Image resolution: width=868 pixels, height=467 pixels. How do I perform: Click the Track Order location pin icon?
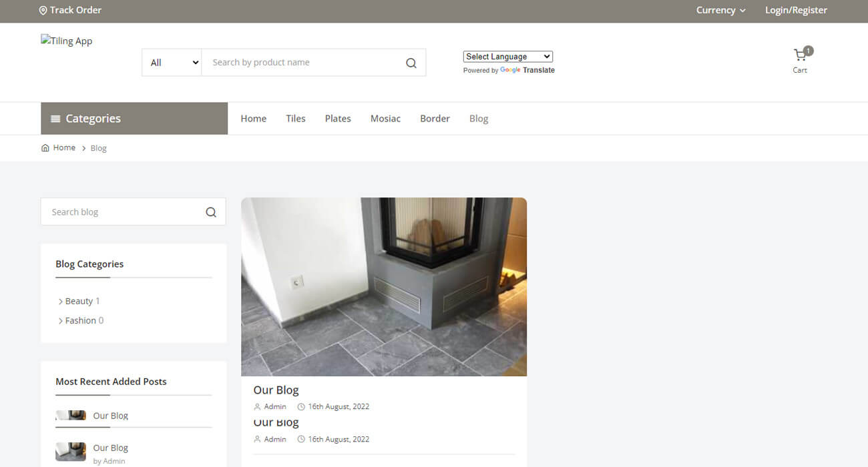click(43, 11)
